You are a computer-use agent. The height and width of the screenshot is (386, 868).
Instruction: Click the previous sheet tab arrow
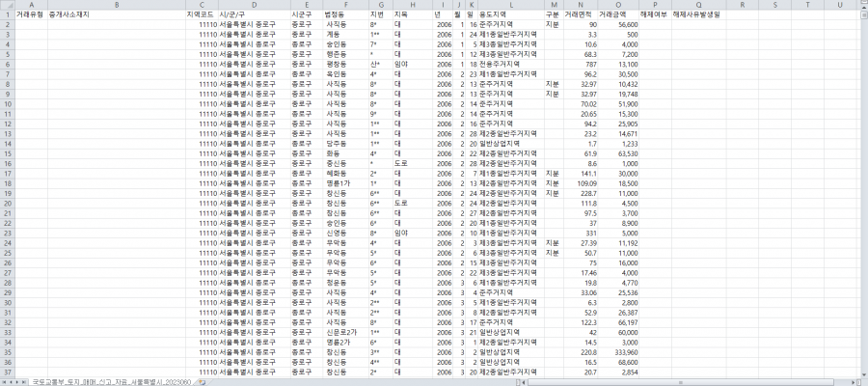tap(11, 382)
